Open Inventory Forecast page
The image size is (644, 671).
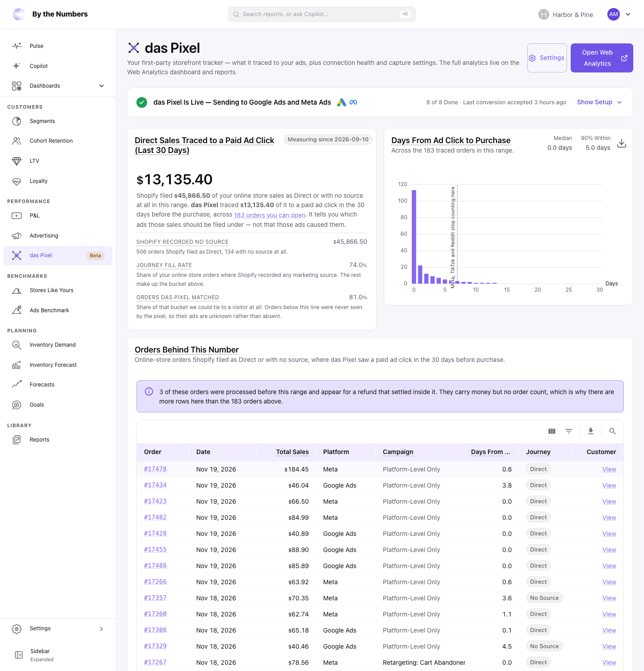pyautogui.click(x=58, y=365)
